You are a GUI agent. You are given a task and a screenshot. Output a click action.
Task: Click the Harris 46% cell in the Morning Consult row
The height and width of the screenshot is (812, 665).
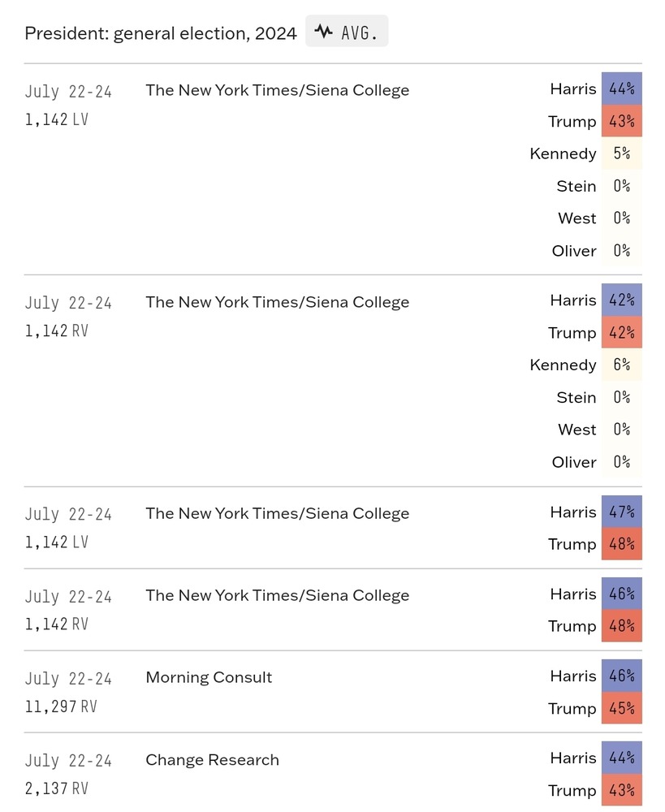621,676
